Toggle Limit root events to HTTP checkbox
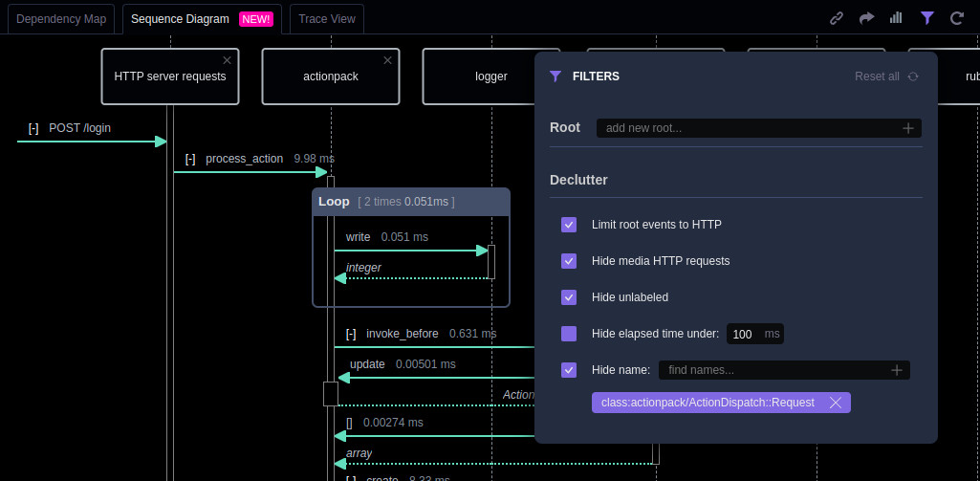 point(569,225)
